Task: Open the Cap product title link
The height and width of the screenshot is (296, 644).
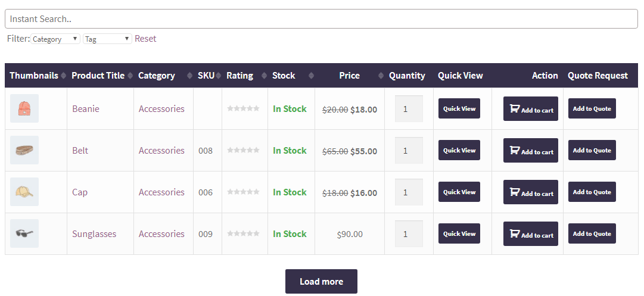Action: (80, 192)
